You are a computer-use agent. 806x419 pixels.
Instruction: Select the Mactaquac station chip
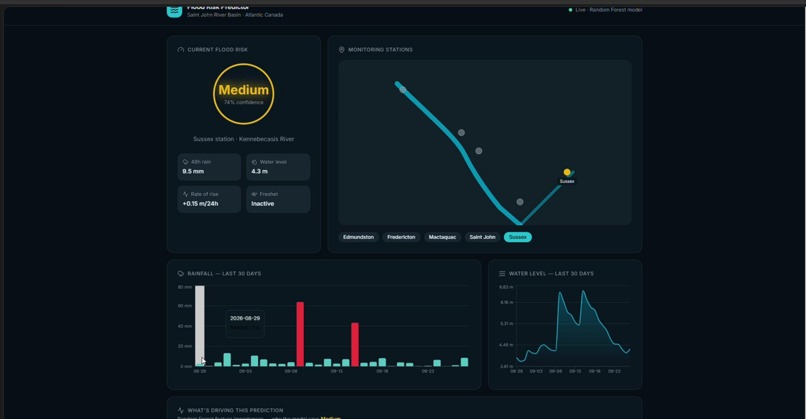442,237
